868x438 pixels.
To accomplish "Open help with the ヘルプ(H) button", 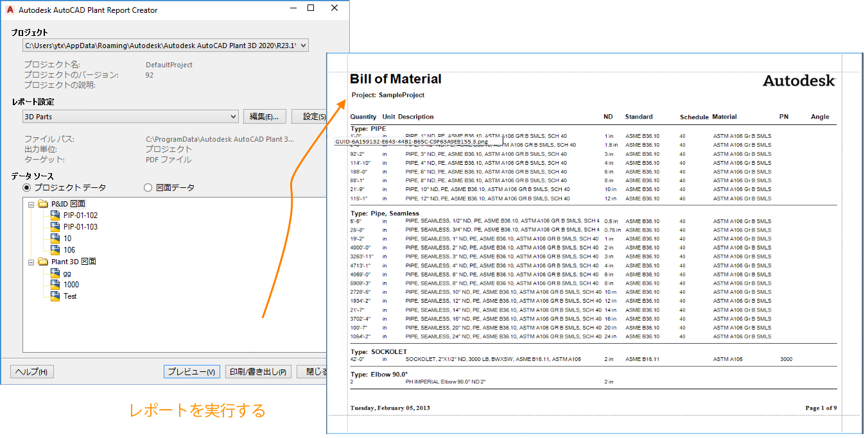I will [31, 371].
